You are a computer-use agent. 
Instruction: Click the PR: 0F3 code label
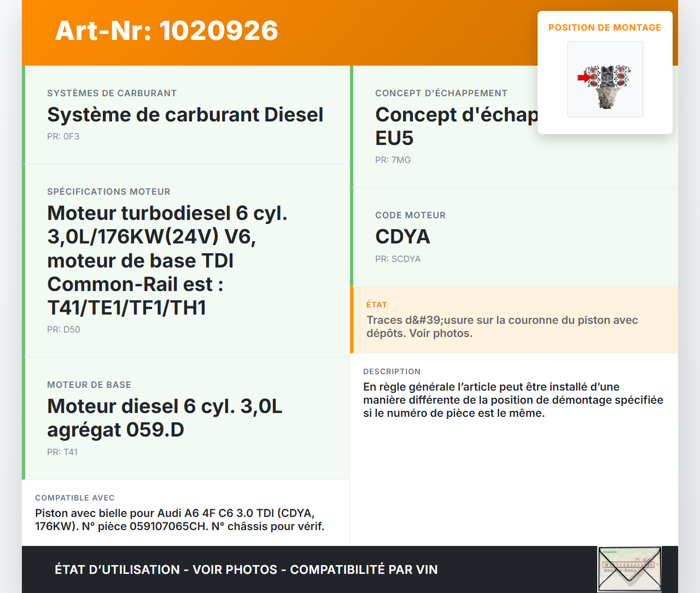click(x=63, y=137)
